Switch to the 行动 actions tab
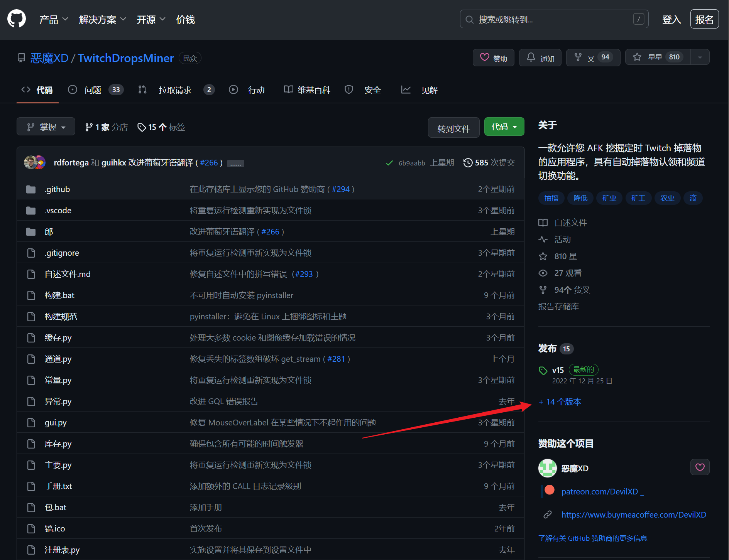This screenshot has width=729, height=560. point(247,90)
